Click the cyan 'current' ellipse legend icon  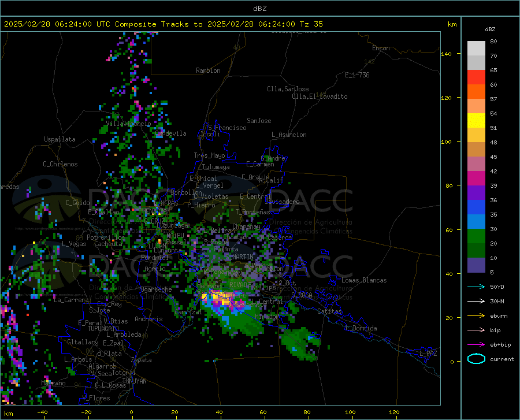tap(476, 359)
